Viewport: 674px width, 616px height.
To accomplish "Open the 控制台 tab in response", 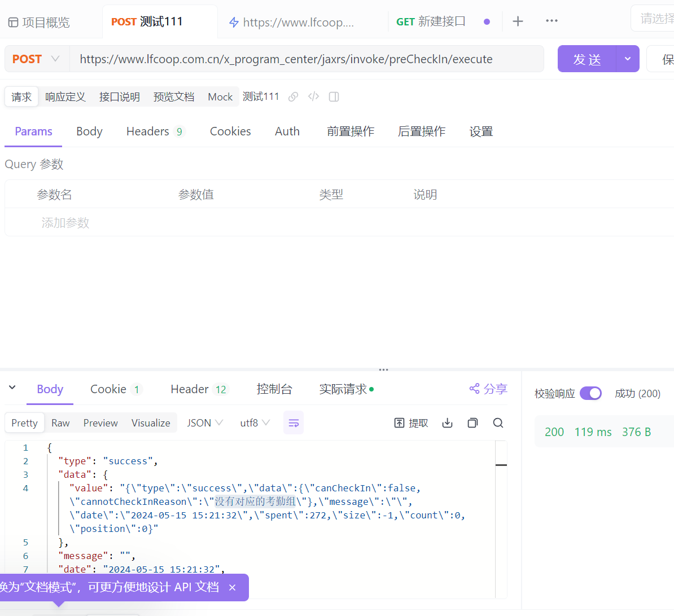I will (x=274, y=389).
